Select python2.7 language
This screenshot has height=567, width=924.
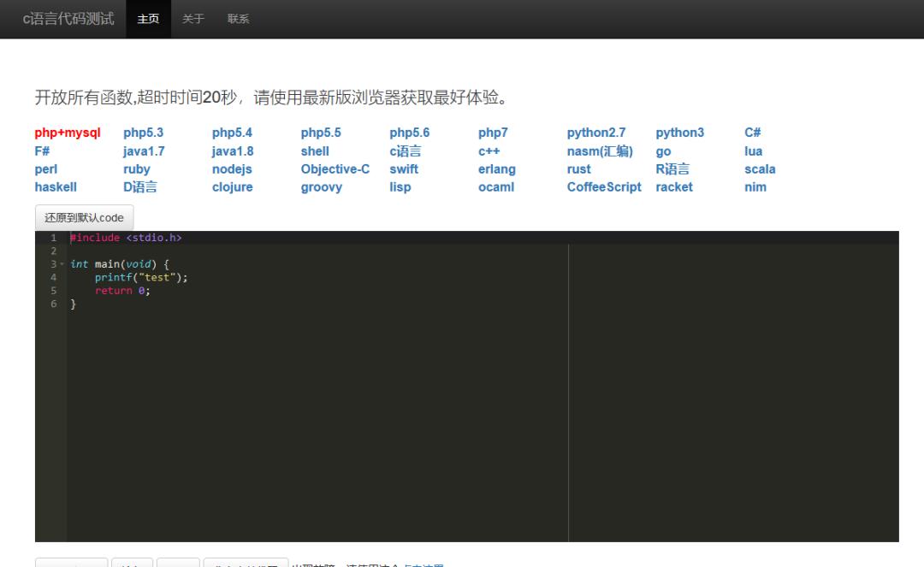point(596,133)
